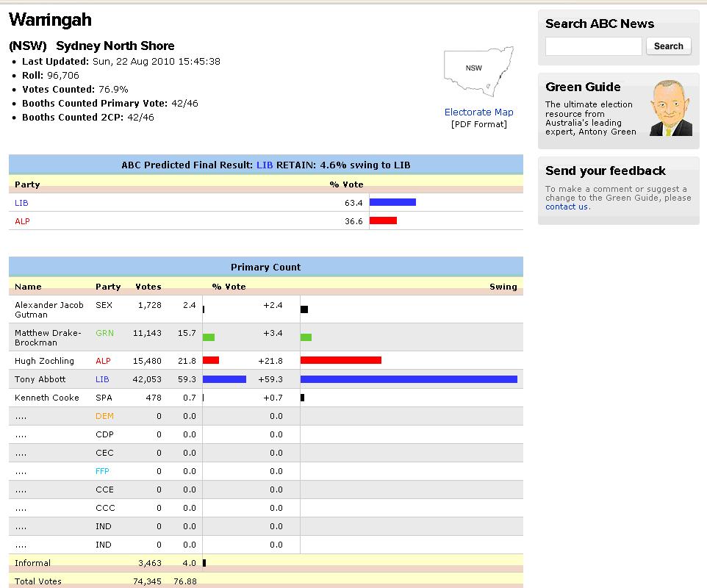
Task: Click the Search ABC News input field
Action: click(x=593, y=46)
